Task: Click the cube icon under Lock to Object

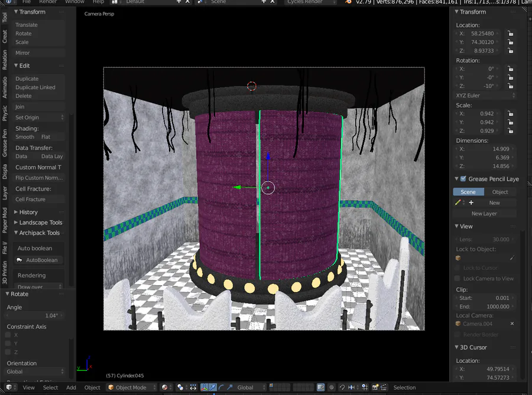Action: click(x=458, y=258)
